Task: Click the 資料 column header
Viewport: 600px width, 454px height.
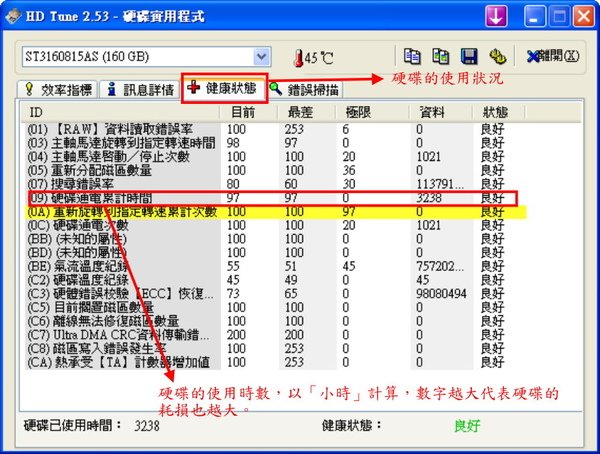Action: (x=440, y=112)
